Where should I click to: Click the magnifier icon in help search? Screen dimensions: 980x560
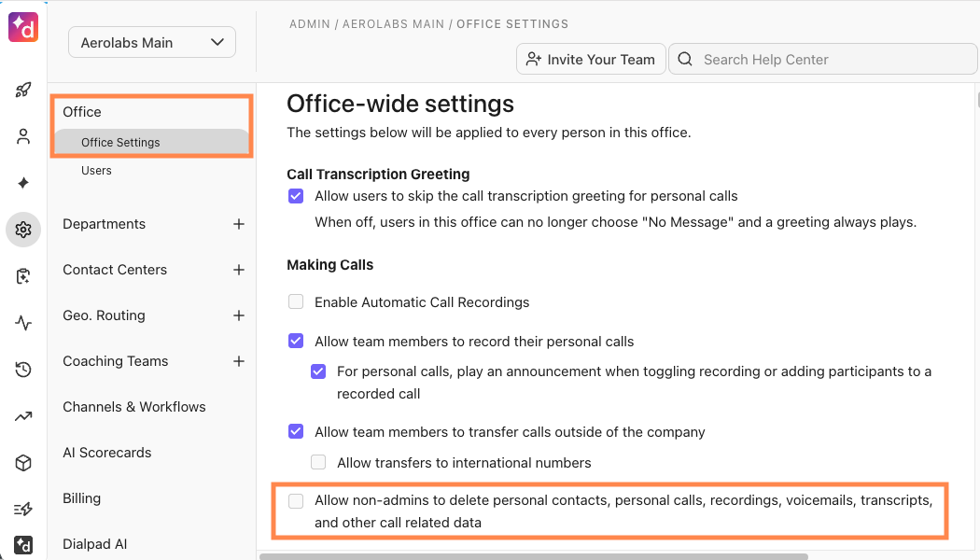tap(685, 60)
